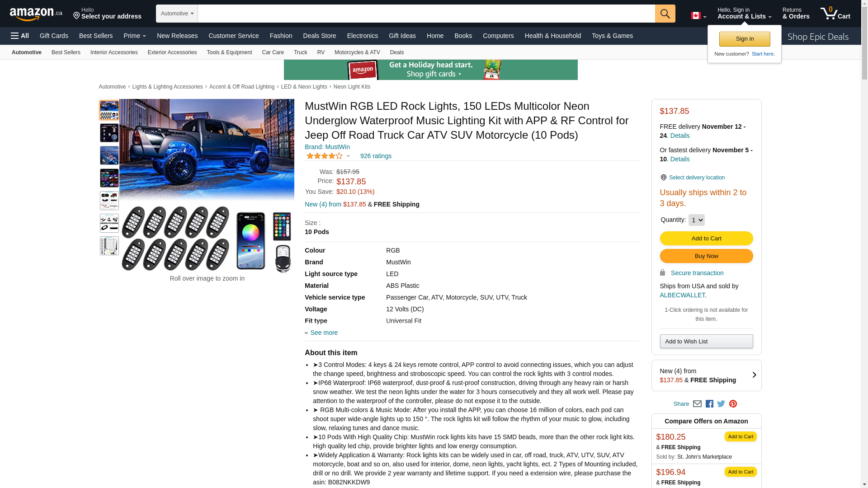The image size is (868, 488).
Task: Share product on Twitter icon
Action: pyautogui.click(x=721, y=404)
